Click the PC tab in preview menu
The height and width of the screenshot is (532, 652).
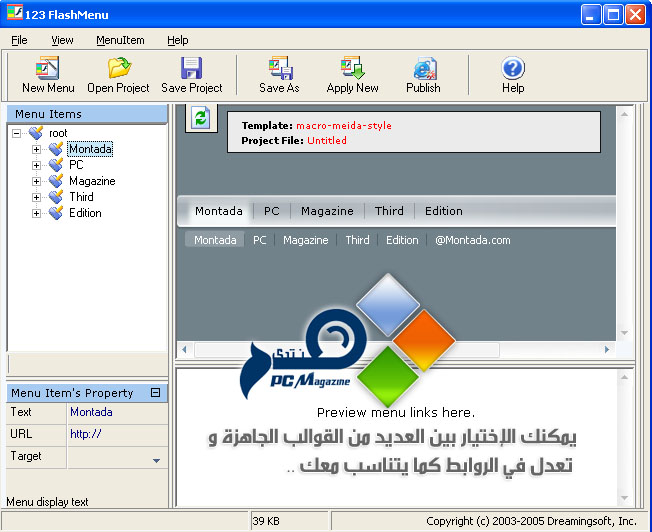[271, 211]
